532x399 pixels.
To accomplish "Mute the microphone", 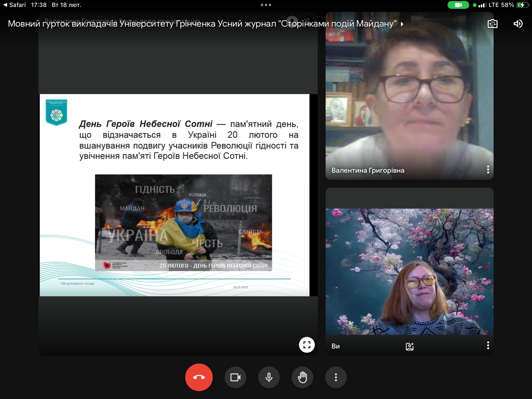I will coord(269,377).
